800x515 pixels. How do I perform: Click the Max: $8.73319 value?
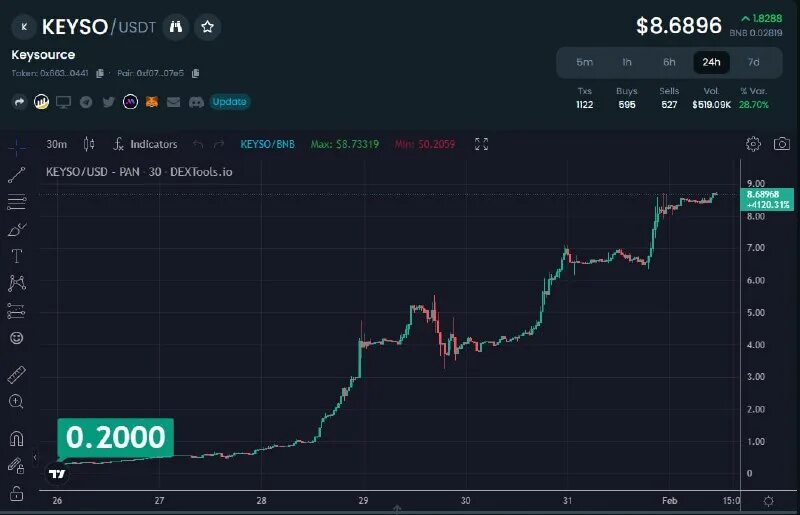pos(345,144)
